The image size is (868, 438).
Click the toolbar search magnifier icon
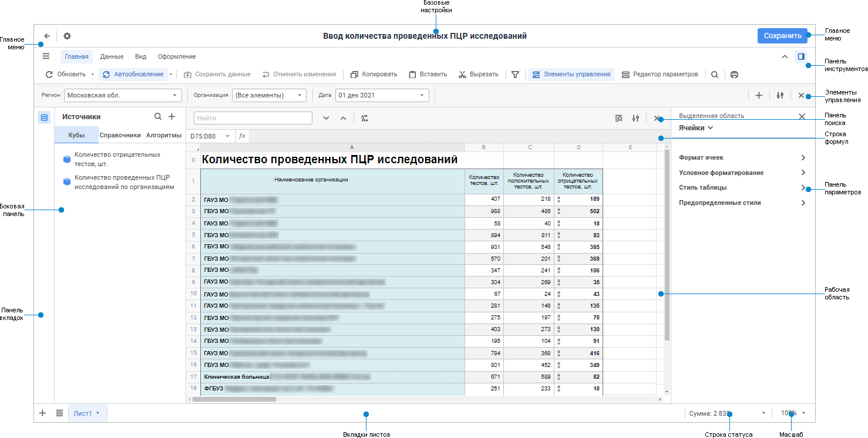click(x=714, y=75)
